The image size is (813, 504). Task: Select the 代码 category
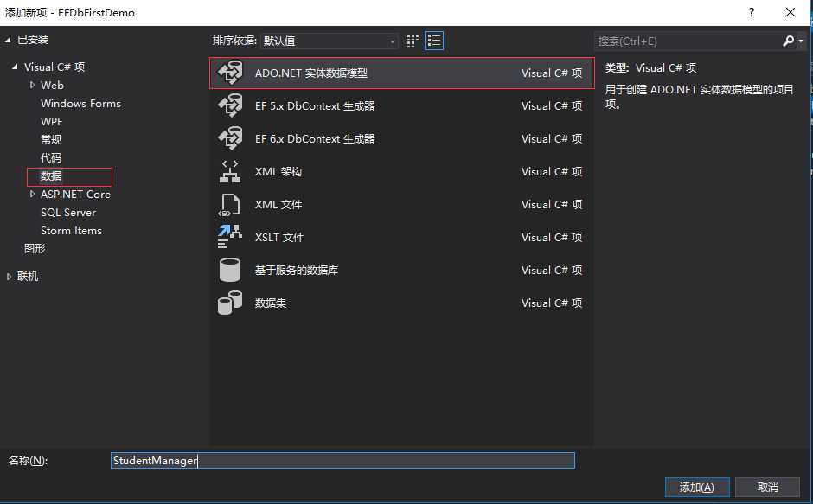point(51,157)
